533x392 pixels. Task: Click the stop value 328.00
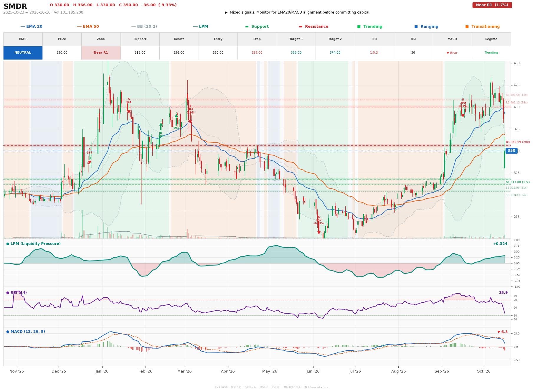(x=257, y=53)
